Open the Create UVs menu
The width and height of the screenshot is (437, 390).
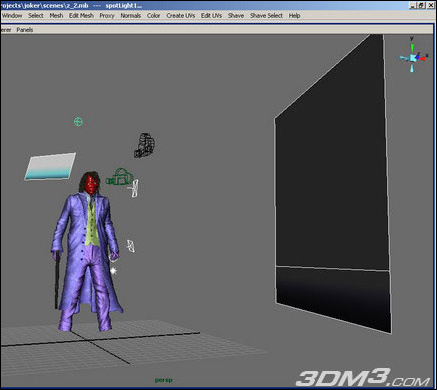pyautogui.click(x=181, y=16)
